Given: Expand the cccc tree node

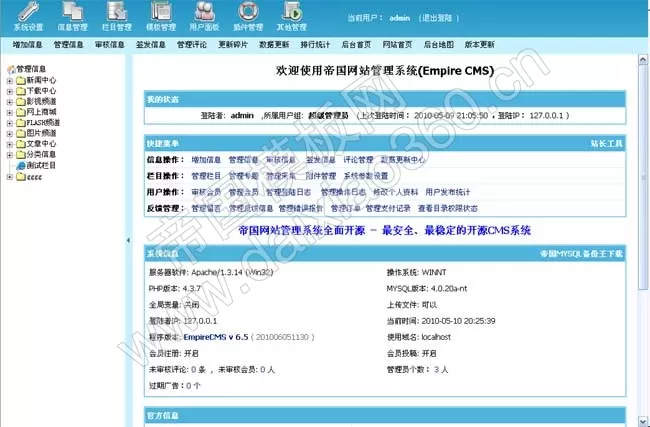Looking at the screenshot, I should coord(10,177).
